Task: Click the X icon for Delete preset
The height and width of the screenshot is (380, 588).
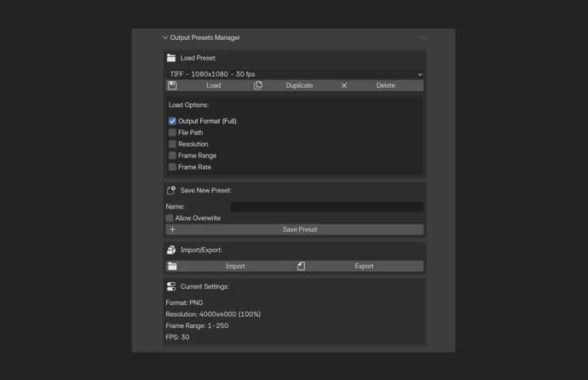Action: pyautogui.click(x=344, y=85)
